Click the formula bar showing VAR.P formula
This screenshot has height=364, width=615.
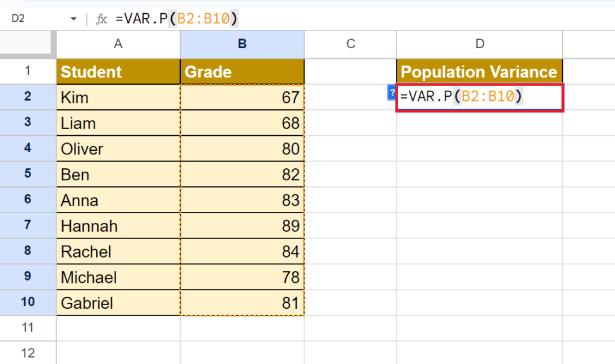[x=180, y=18]
